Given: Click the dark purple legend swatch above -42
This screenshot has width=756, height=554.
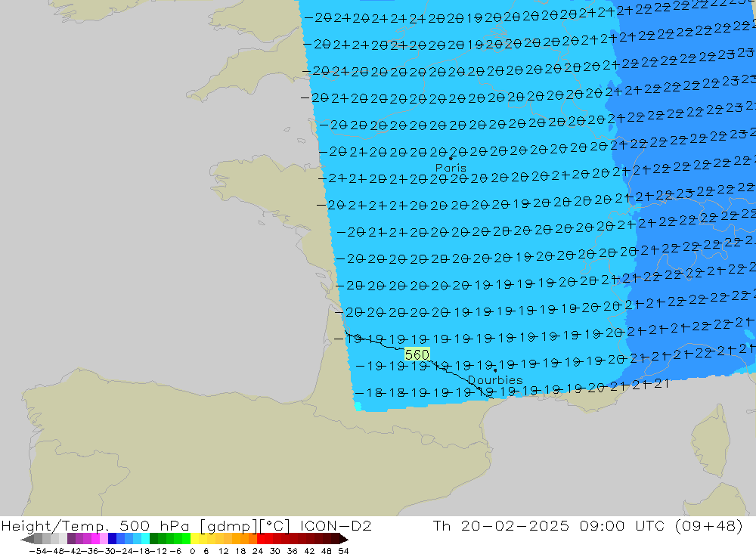Looking at the screenshot, I should (71, 539).
